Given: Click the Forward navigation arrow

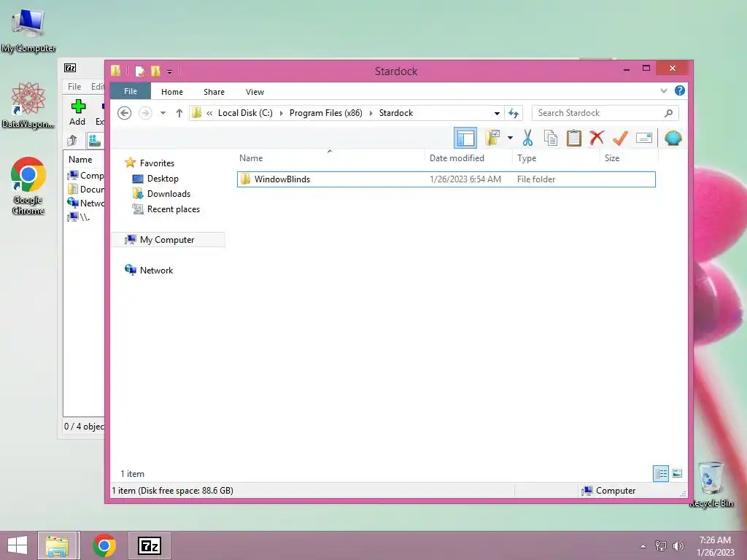Looking at the screenshot, I should click(x=145, y=113).
